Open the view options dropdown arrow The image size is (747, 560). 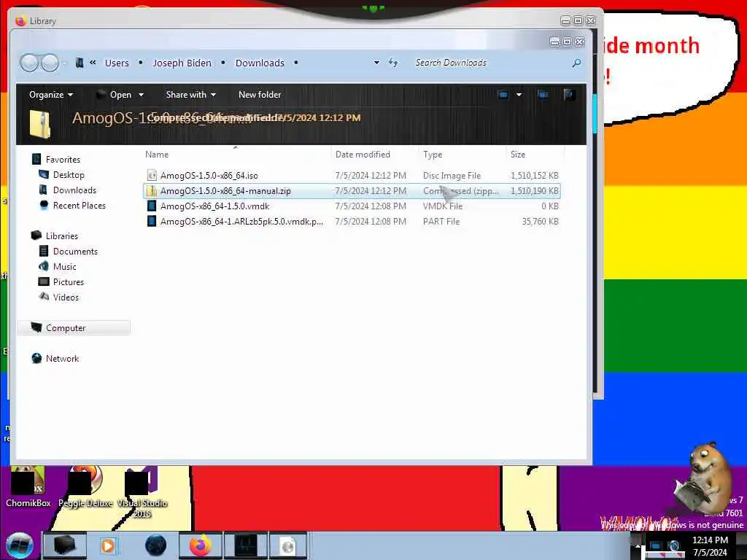coord(519,95)
